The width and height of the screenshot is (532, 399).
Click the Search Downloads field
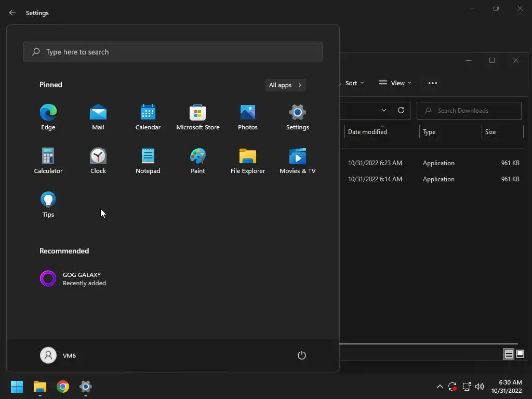pos(469,111)
